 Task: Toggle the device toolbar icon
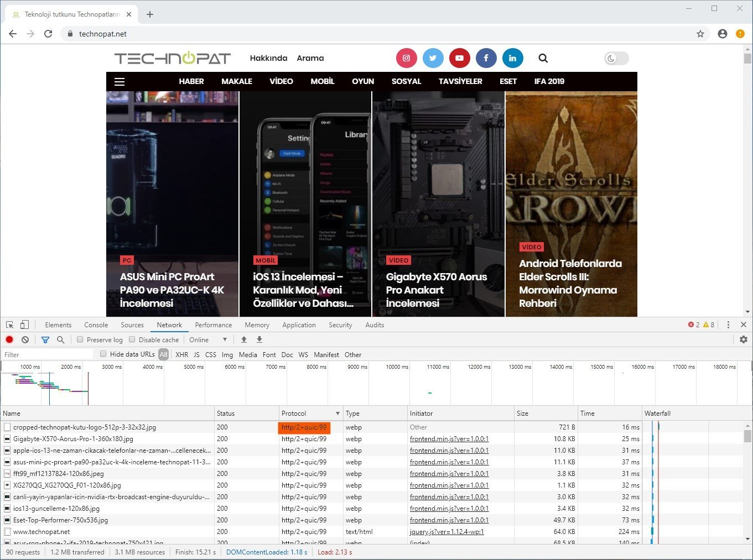24,325
